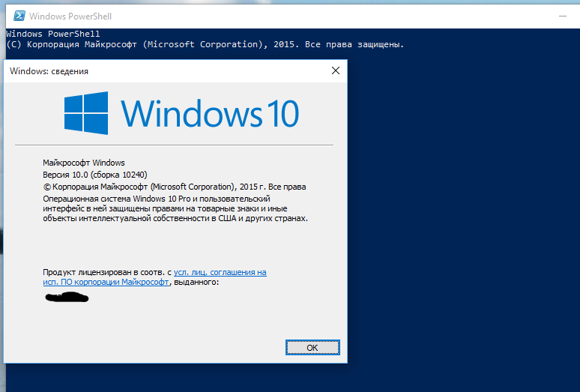Screen dimensions: 580x392
Task: Click the Windows 10 logo image
Action: (x=181, y=113)
